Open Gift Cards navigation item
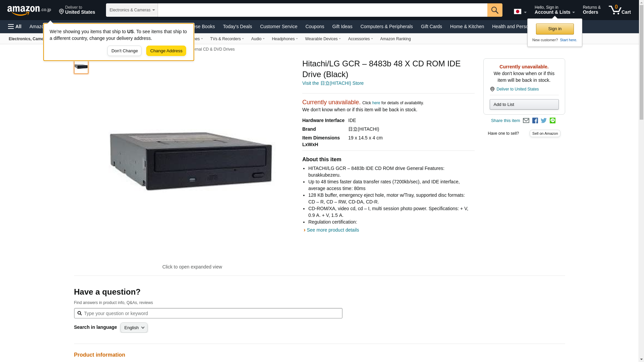The height and width of the screenshot is (362, 644). point(431,26)
